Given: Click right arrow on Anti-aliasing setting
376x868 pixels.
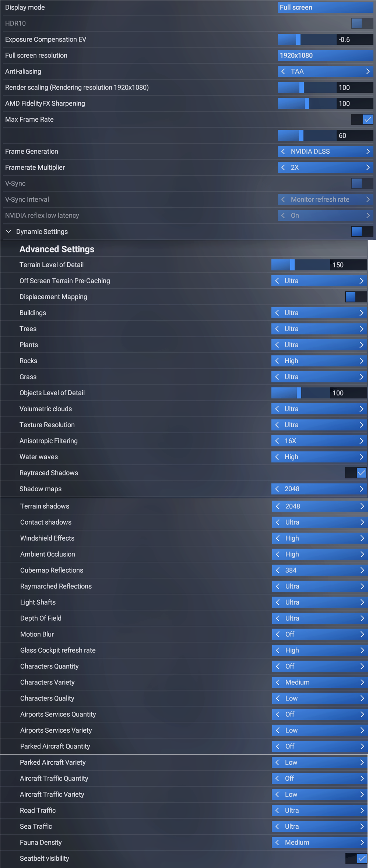Looking at the screenshot, I should [x=368, y=71].
